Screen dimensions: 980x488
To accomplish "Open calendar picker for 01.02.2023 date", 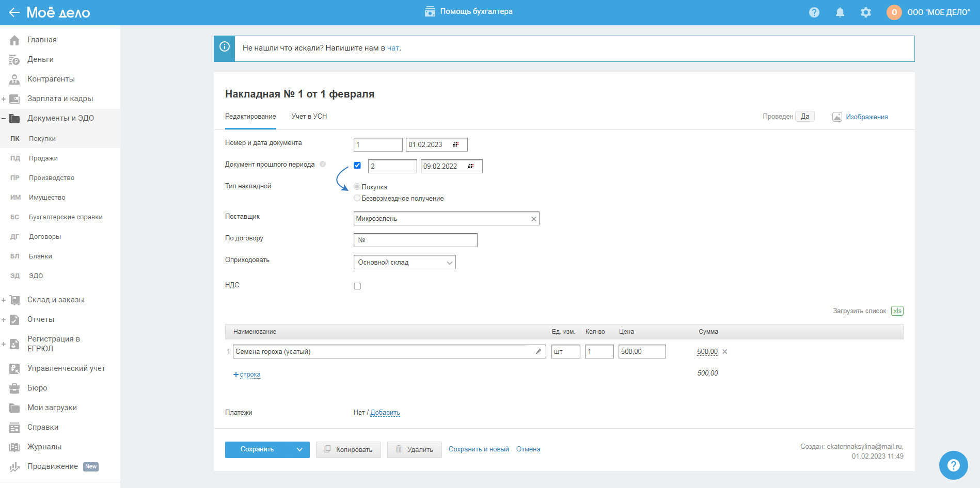I will (455, 145).
